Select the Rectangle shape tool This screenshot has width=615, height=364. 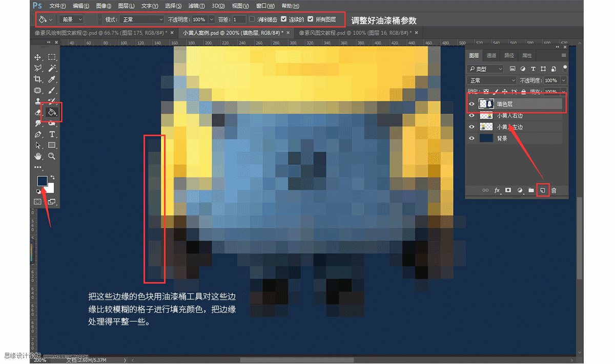(x=52, y=145)
